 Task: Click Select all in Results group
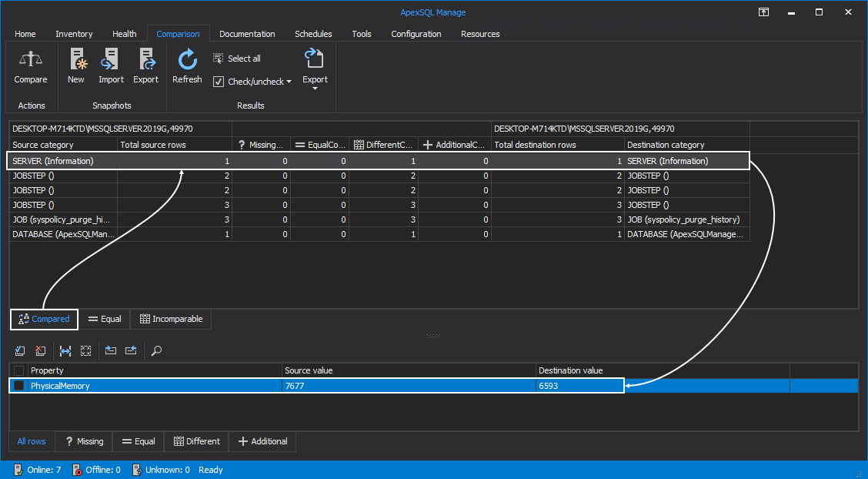237,59
